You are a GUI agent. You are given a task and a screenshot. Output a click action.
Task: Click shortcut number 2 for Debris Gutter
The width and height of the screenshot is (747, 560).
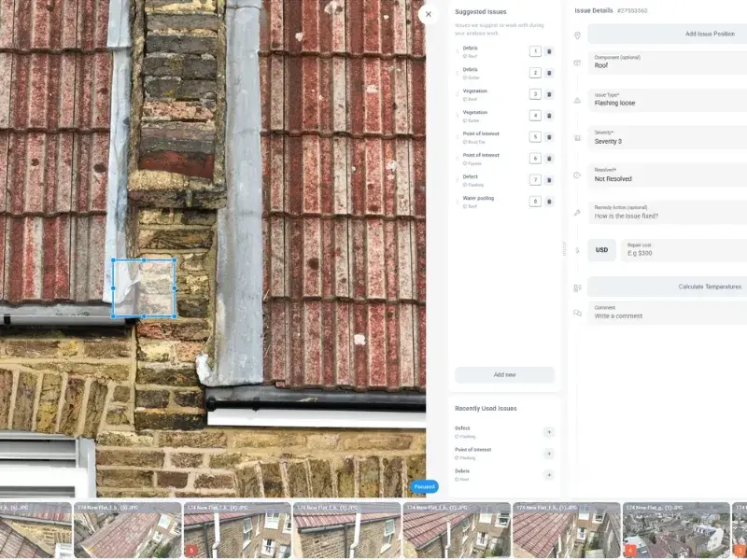[535, 73]
